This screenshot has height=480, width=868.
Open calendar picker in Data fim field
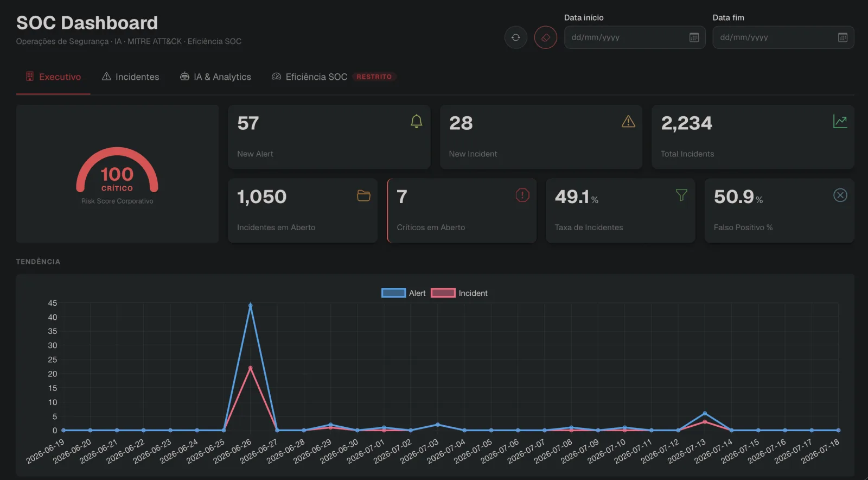[843, 37]
